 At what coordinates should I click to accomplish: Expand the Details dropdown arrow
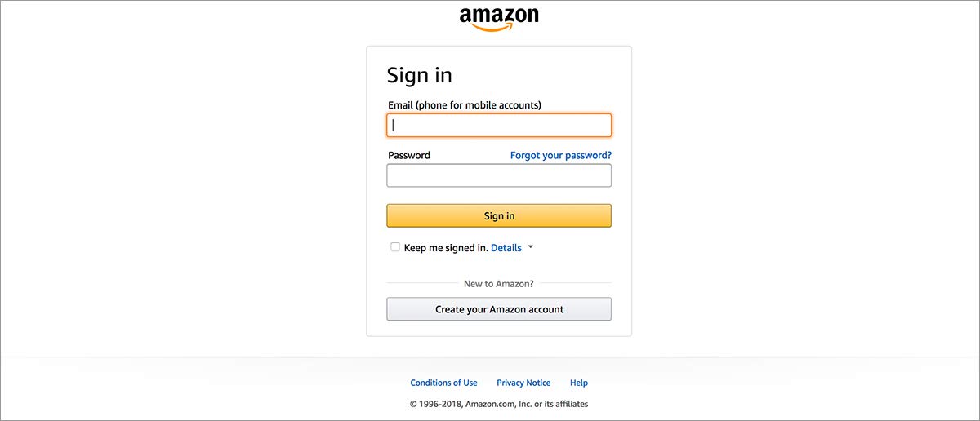(530, 247)
